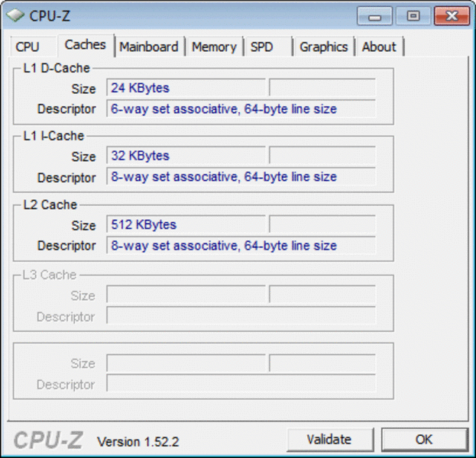Click the L2 Cache size field 512 KBytes
The width and height of the screenshot is (476, 458).
click(186, 224)
